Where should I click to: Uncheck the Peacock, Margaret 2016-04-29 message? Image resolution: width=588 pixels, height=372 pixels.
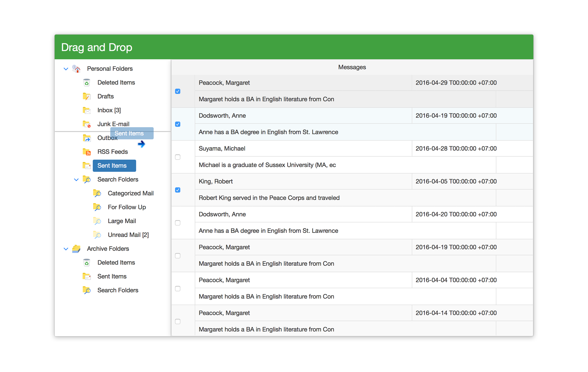178,91
